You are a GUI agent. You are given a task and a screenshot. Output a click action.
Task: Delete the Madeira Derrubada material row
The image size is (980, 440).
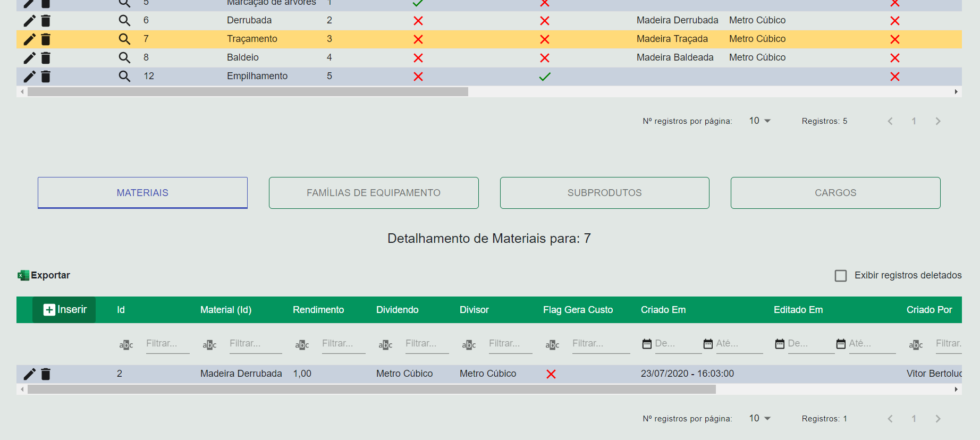[46, 374]
